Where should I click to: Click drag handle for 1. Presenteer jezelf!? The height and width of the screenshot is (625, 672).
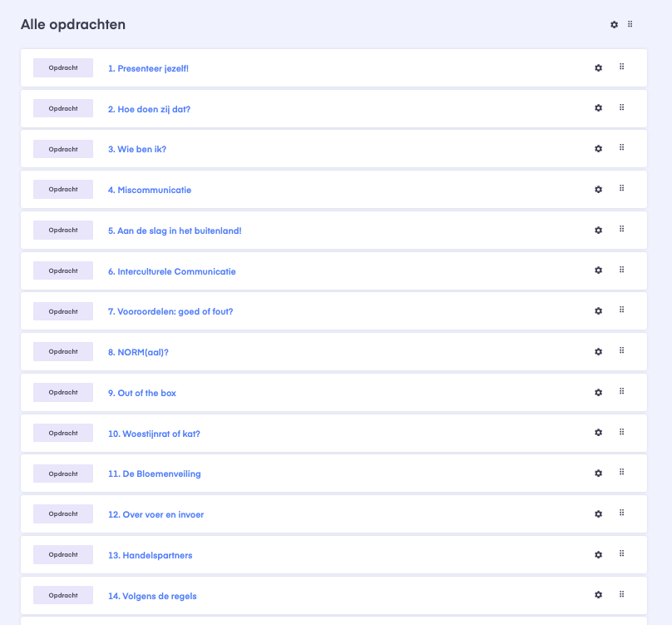tap(621, 67)
